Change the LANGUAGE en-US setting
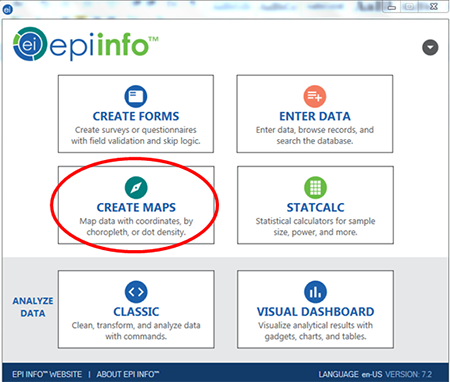 tap(350, 374)
